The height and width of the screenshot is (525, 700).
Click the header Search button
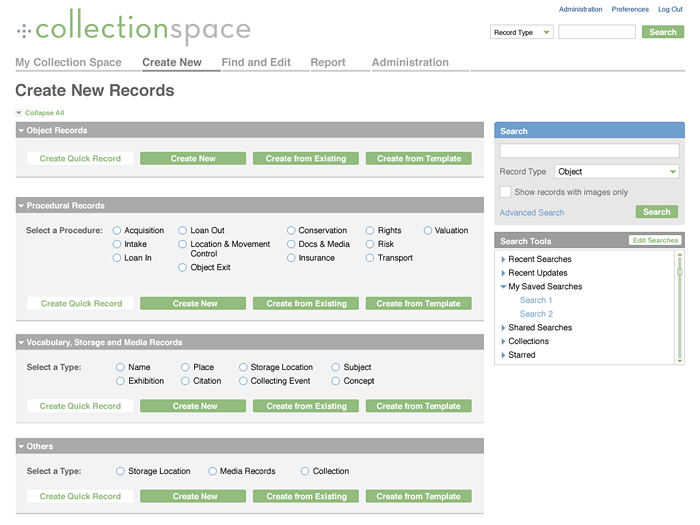[x=663, y=32]
